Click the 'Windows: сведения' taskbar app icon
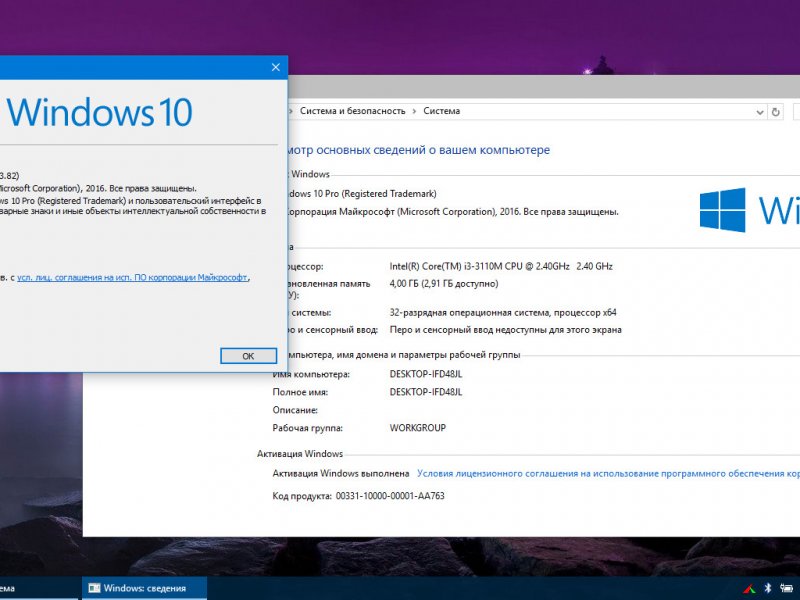800x600 pixels. [x=94, y=588]
